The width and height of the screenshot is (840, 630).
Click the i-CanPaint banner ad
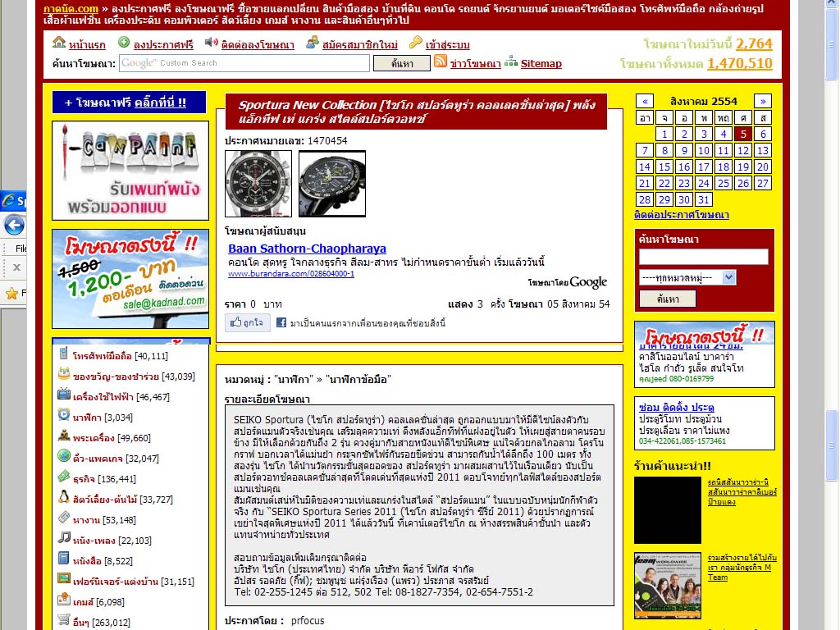130,171
